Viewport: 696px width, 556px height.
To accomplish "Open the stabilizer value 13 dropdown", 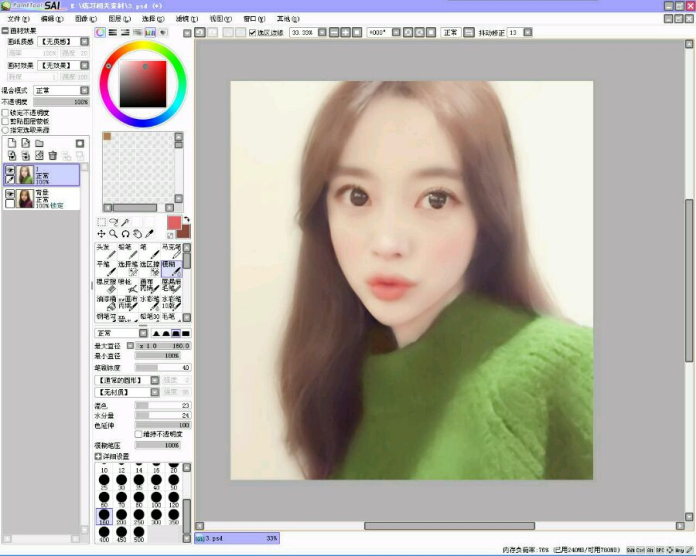I will click(x=528, y=32).
